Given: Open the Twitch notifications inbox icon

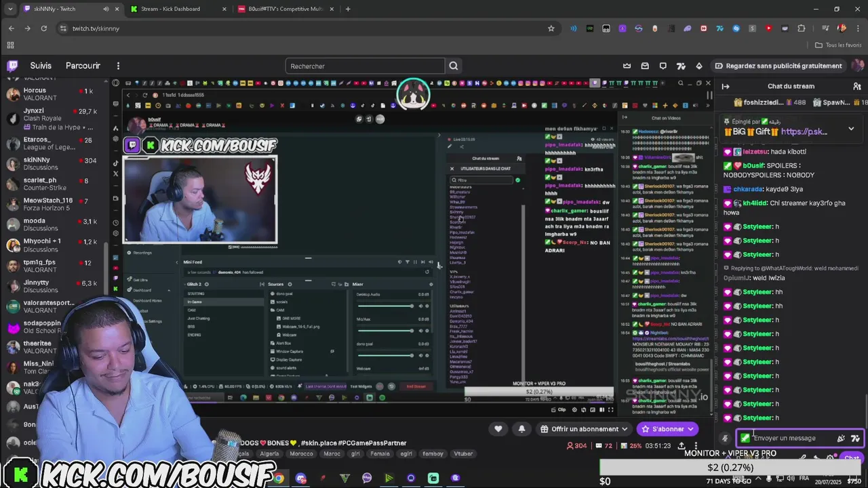Looking at the screenshot, I should click(645, 66).
